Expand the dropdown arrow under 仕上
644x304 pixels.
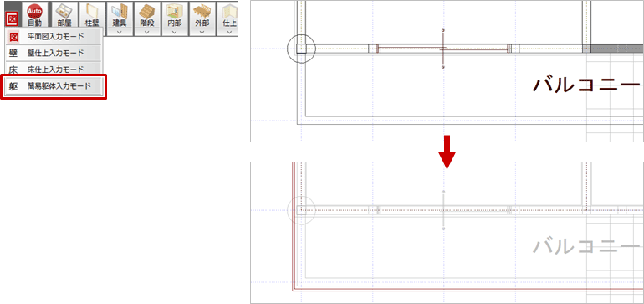coord(229,32)
